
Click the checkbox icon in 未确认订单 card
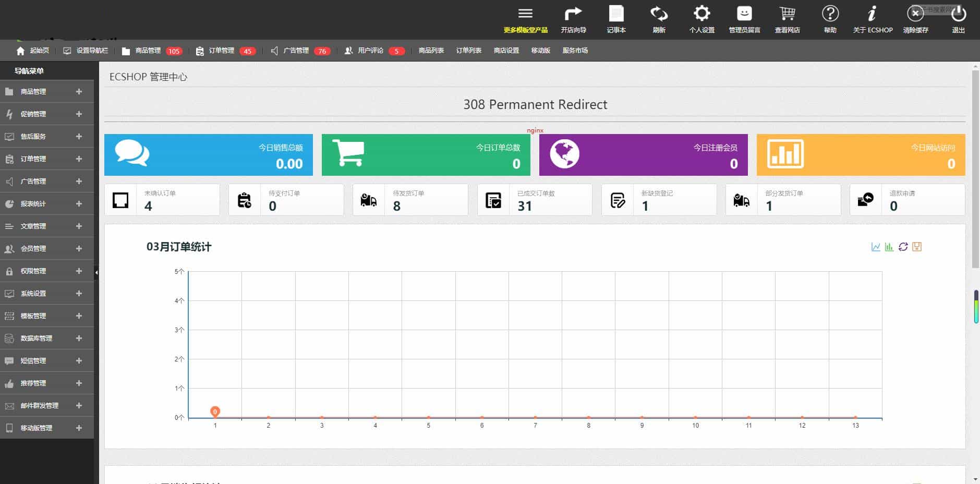(x=120, y=200)
